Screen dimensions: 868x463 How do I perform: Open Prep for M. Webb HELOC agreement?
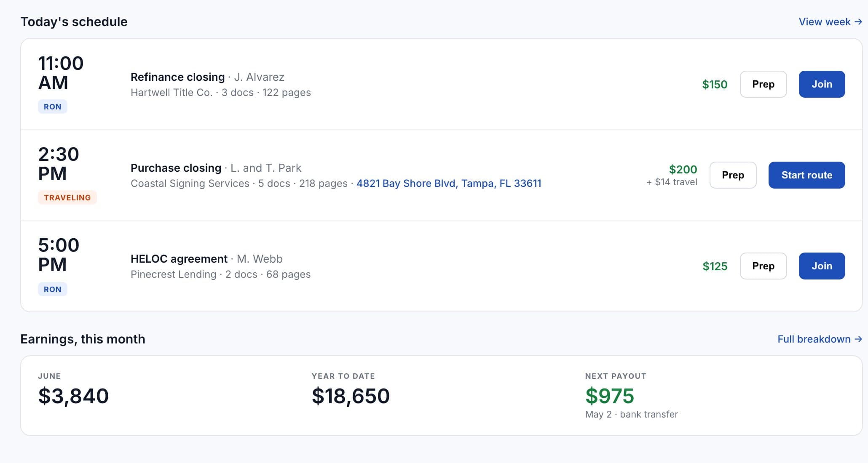(763, 266)
